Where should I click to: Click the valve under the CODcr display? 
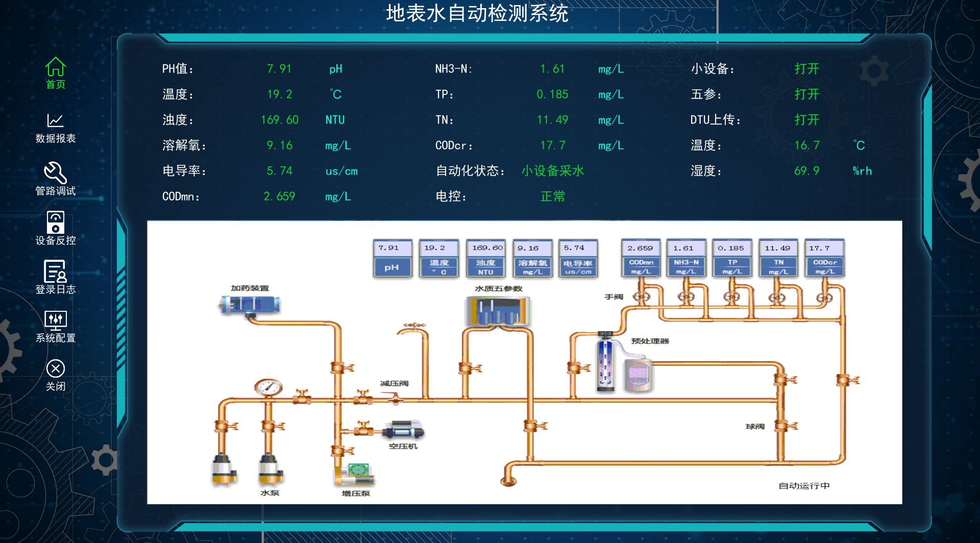pyautogui.click(x=824, y=297)
